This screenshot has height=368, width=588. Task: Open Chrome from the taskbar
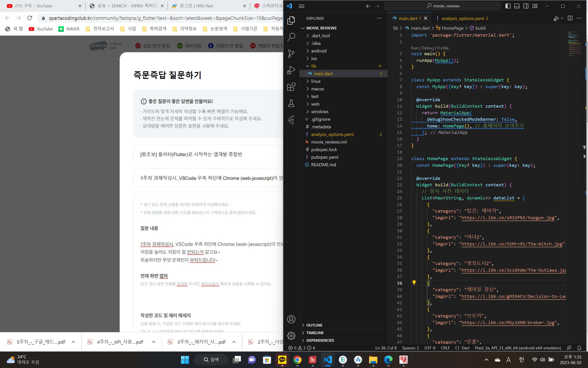(297, 359)
